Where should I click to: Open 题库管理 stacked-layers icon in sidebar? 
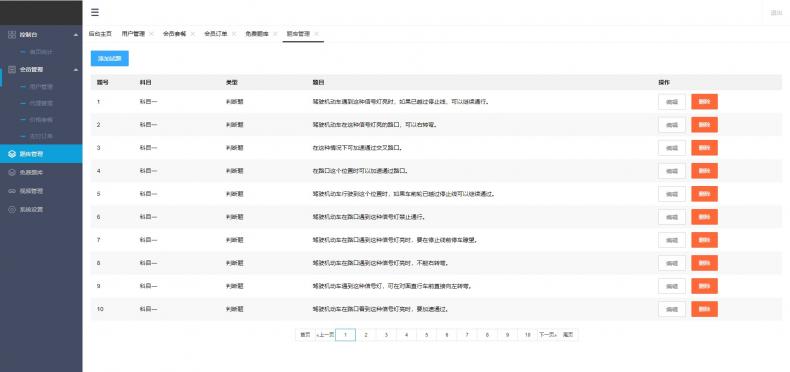tap(13, 154)
